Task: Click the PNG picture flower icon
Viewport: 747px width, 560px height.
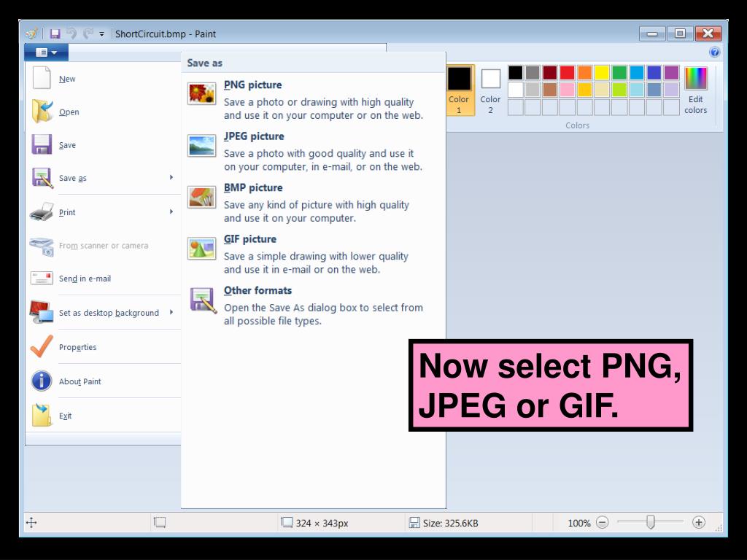Action: (202, 93)
